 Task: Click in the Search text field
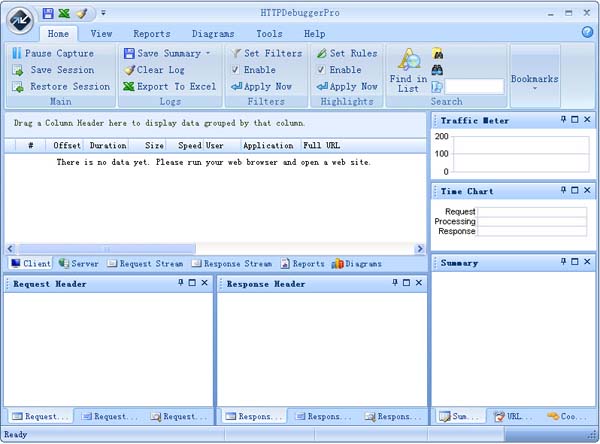474,87
